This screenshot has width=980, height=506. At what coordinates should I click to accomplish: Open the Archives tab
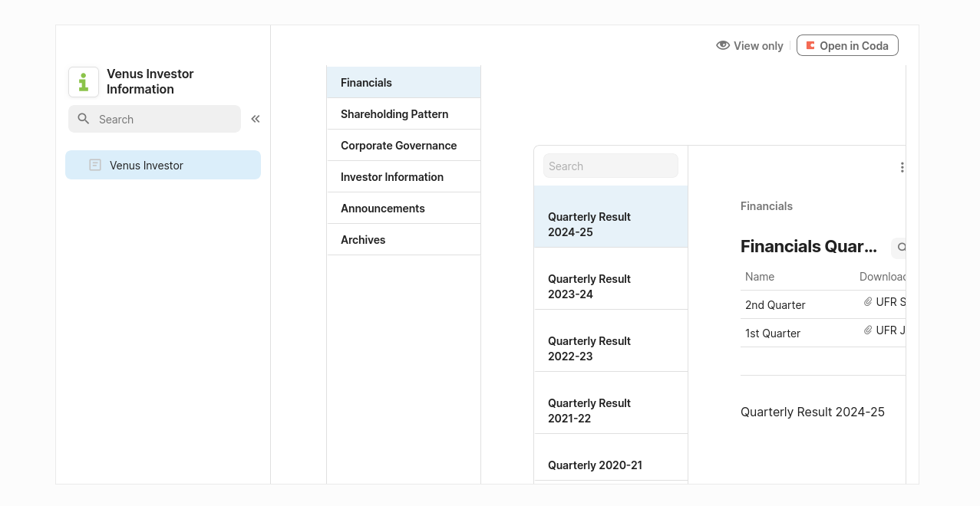(404, 239)
